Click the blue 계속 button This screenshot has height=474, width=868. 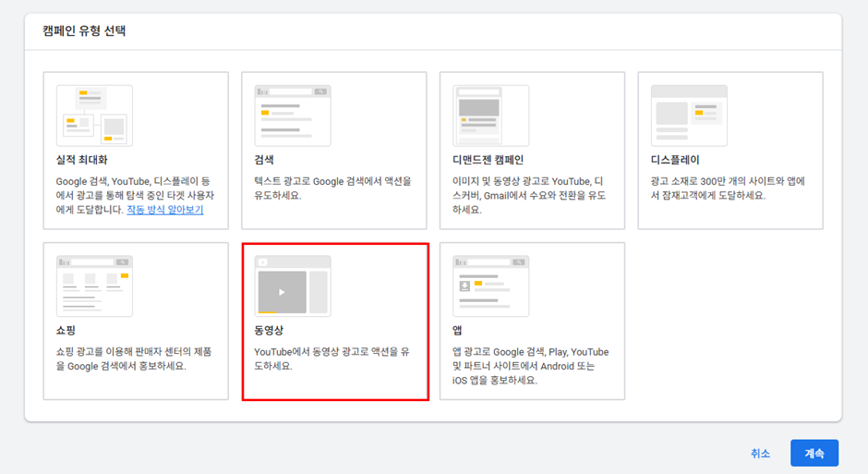(x=814, y=453)
